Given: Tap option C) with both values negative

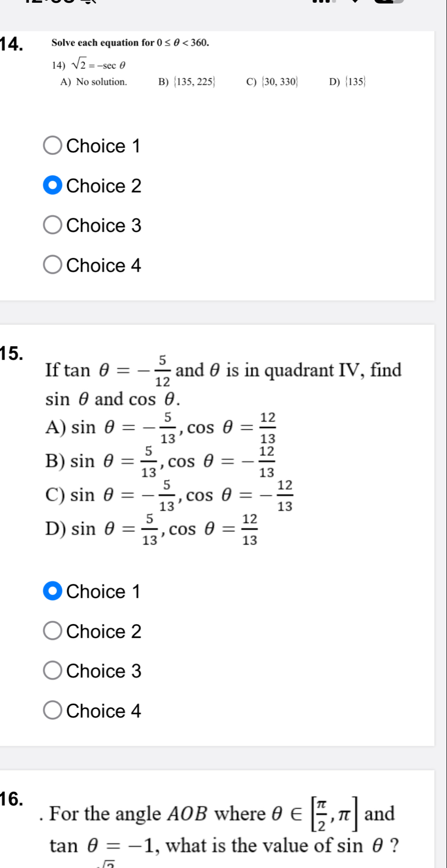Looking at the screenshot, I should coord(169,495).
